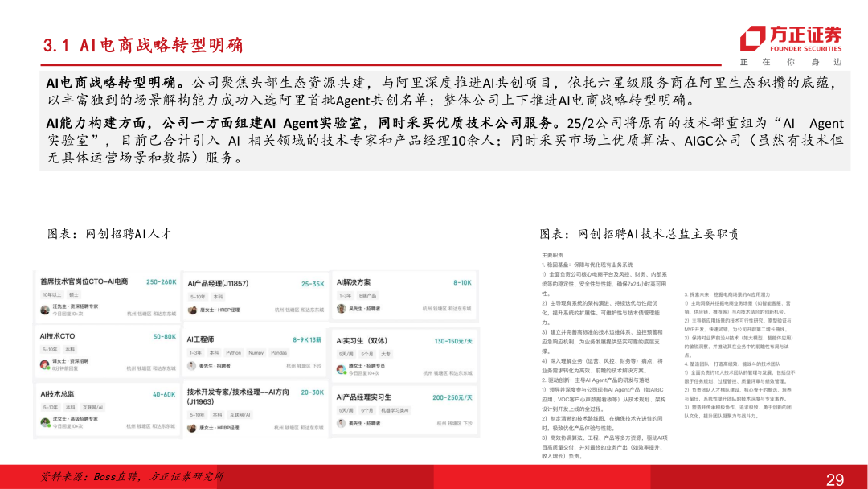Viewport: 868px width, 489px height.
Task: Select the 硕士 education tag
Action: coord(74,295)
